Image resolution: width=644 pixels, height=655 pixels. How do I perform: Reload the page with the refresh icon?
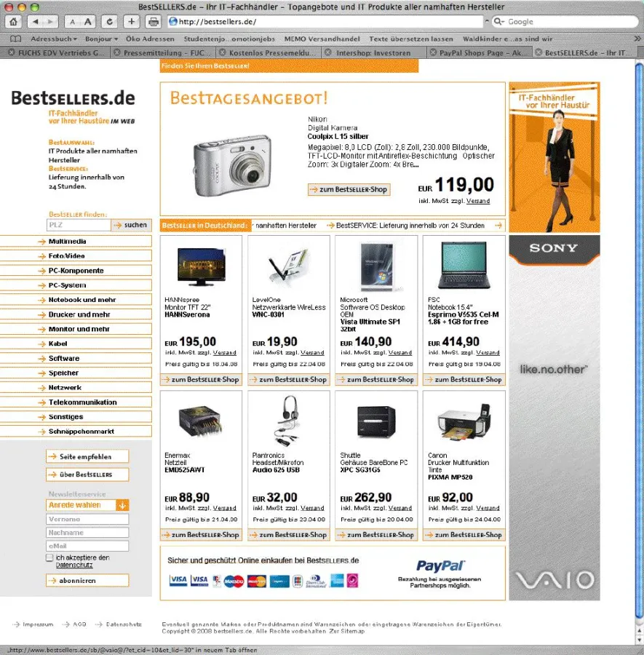coord(109,21)
